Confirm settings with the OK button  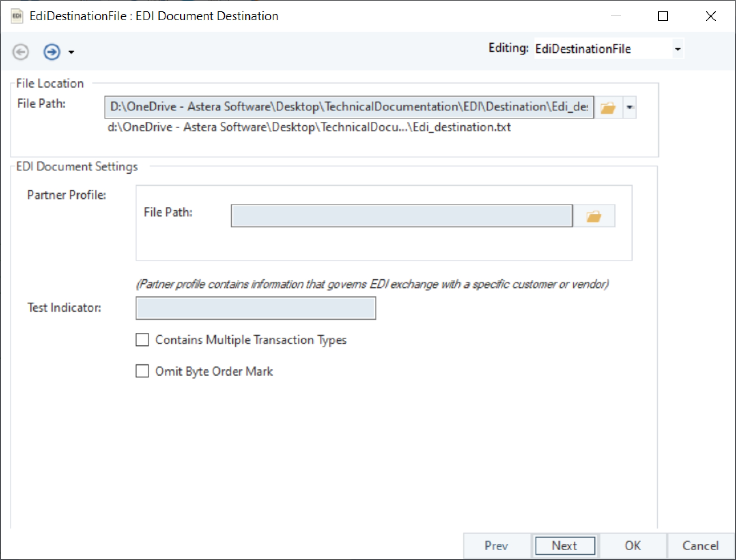click(633, 546)
